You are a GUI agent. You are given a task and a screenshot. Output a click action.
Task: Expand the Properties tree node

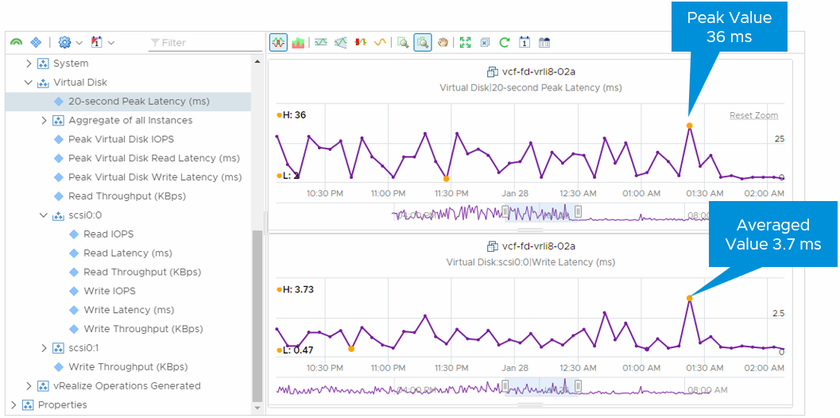coord(12,405)
